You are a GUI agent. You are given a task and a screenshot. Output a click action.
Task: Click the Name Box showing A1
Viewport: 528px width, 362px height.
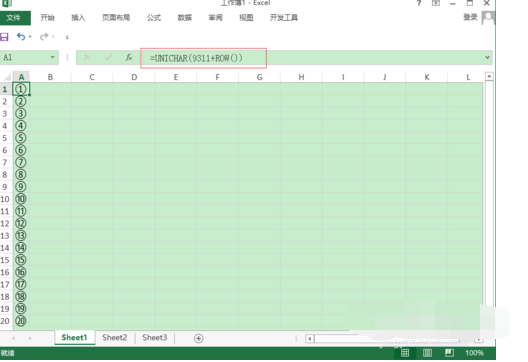tap(25, 58)
